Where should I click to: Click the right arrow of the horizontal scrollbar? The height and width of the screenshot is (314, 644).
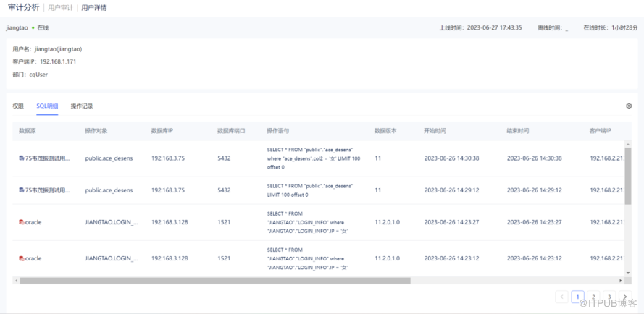coord(619,281)
